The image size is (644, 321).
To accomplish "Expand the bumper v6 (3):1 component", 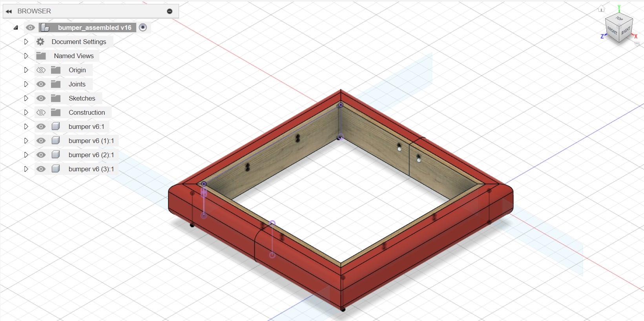I will click(26, 169).
